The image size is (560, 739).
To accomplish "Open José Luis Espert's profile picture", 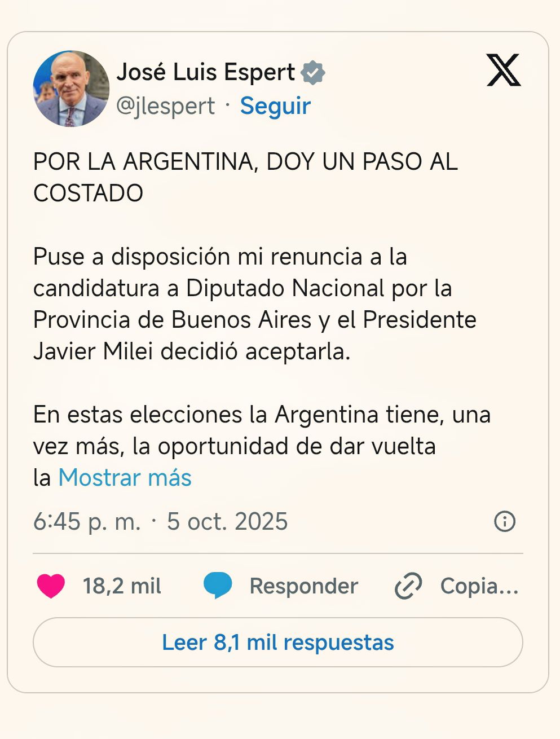I will [x=71, y=89].
